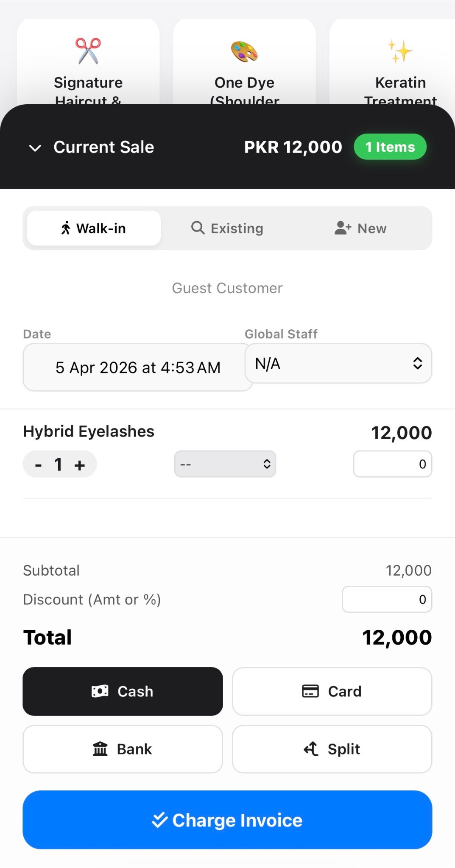Switch to the New customer tab

(360, 228)
